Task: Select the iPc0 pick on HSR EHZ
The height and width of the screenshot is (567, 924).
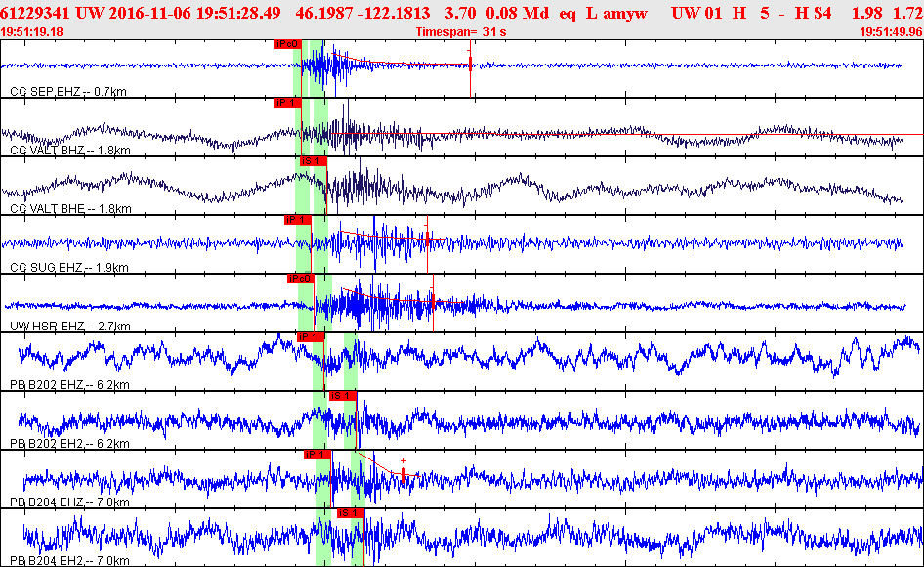Action: pos(299,279)
